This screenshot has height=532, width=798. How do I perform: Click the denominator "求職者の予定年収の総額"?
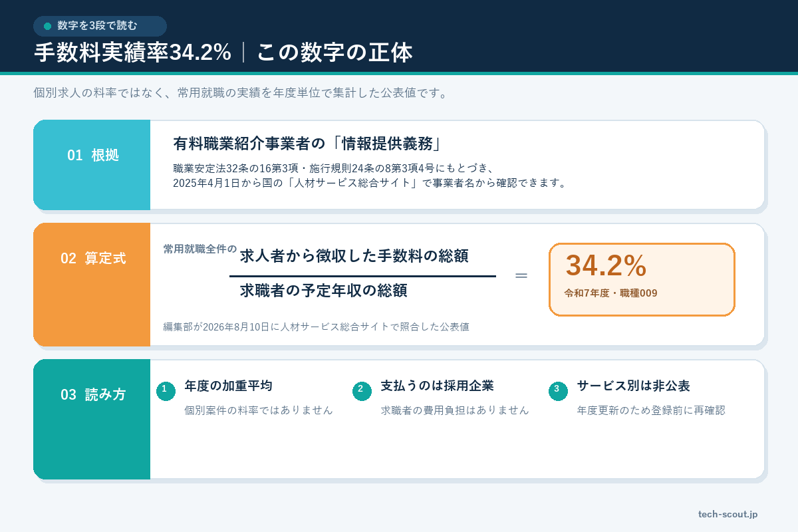(x=323, y=291)
